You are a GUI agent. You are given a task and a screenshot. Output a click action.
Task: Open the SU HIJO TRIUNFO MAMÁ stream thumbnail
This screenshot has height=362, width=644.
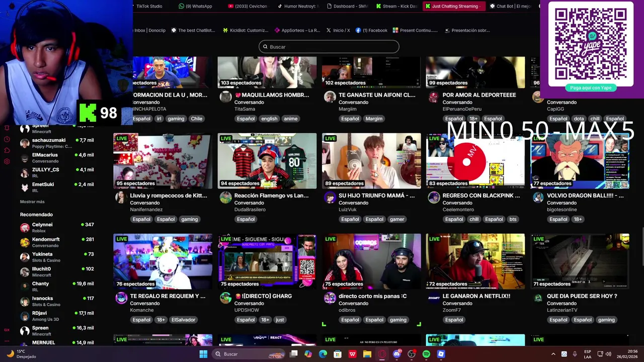tap(371, 161)
